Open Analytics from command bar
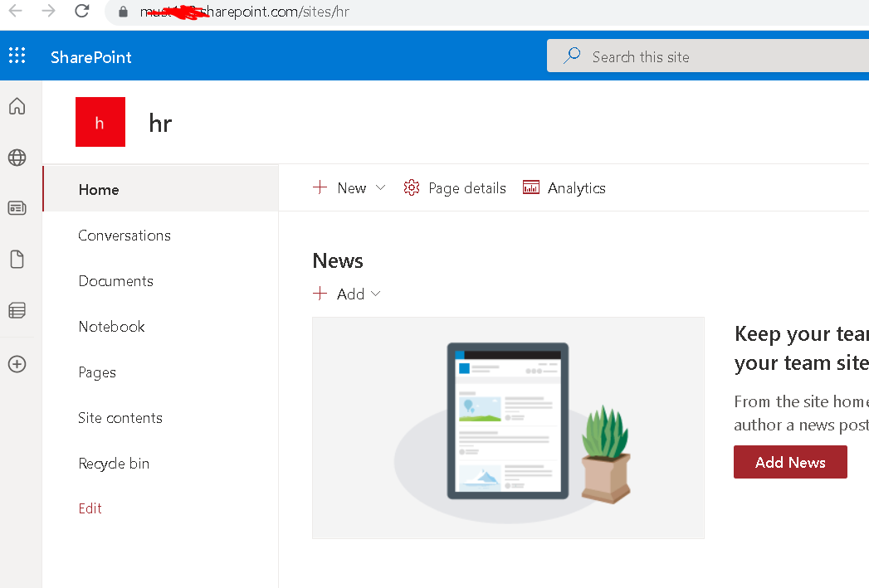The image size is (869, 588). [564, 188]
